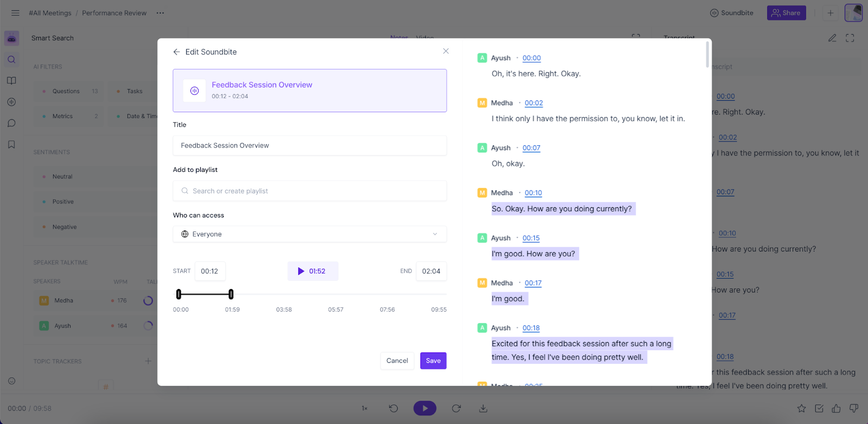Open the bookmark icon in sidebar
This screenshot has height=424, width=868.
(x=11, y=144)
